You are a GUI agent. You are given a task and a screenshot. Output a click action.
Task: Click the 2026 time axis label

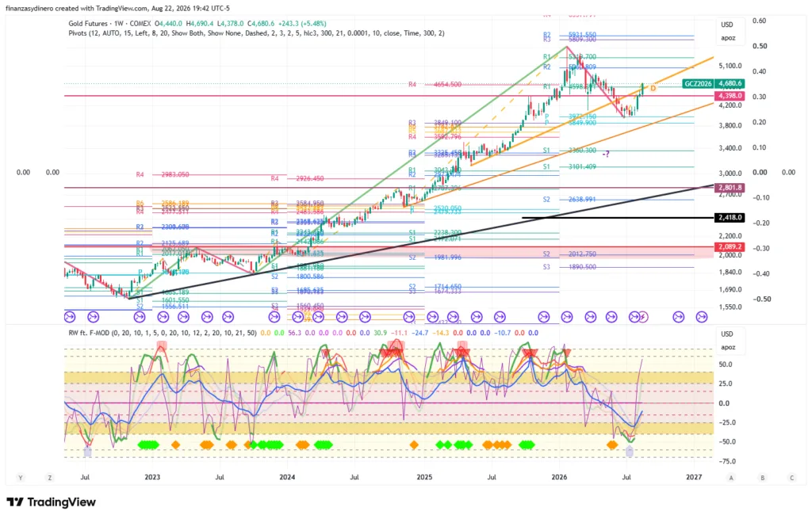pyautogui.click(x=559, y=477)
